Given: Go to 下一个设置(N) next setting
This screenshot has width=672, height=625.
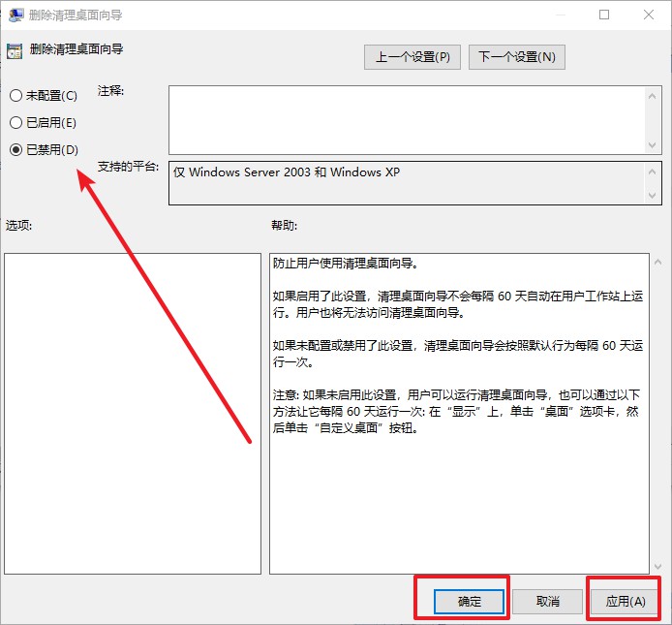Looking at the screenshot, I should point(517,57).
